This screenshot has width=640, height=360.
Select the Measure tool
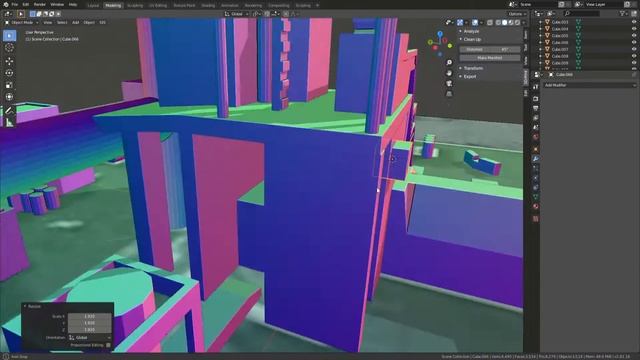9,122
